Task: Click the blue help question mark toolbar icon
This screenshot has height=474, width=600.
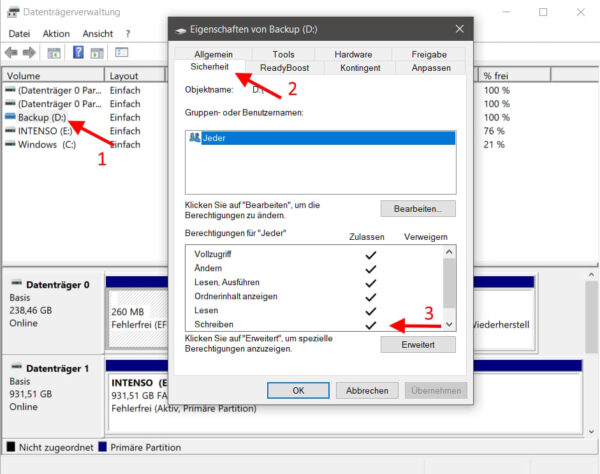Action: (x=78, y=52)
